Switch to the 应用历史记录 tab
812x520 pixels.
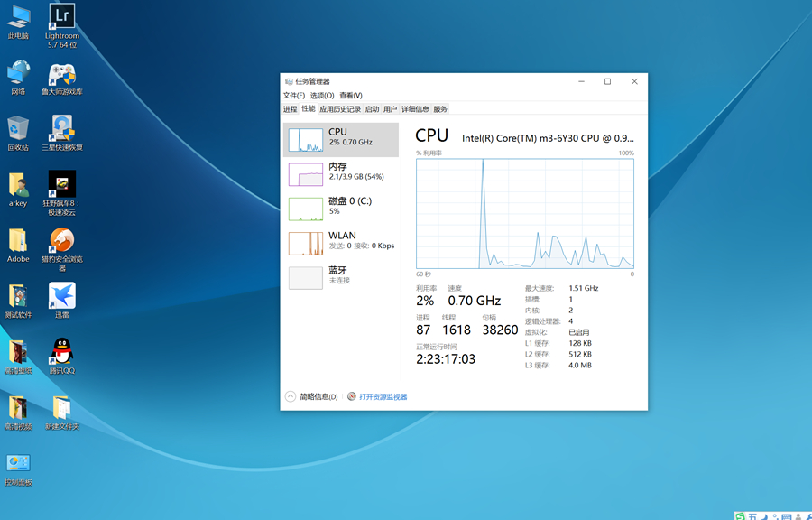click(340, 108)
